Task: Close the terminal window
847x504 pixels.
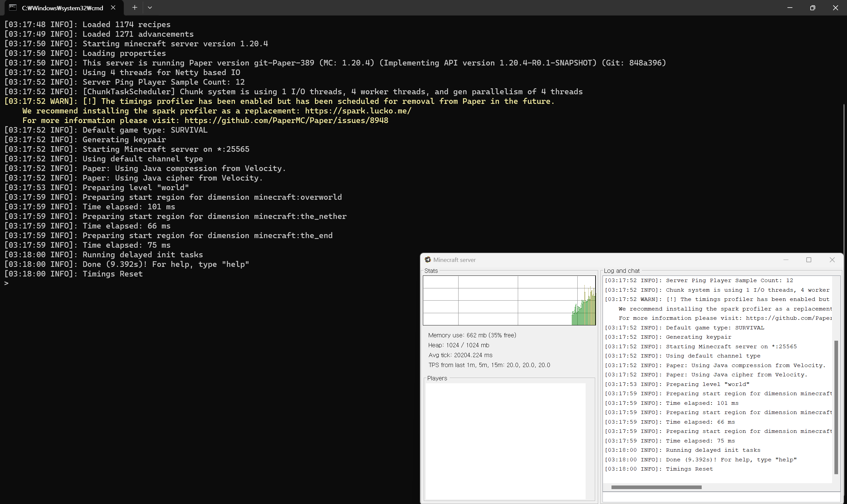Action: (835, 8)
